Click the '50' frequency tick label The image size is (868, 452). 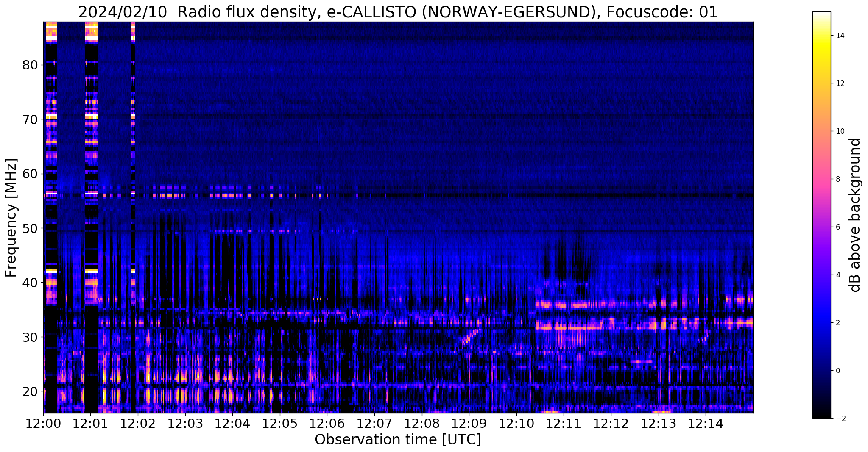30,228
